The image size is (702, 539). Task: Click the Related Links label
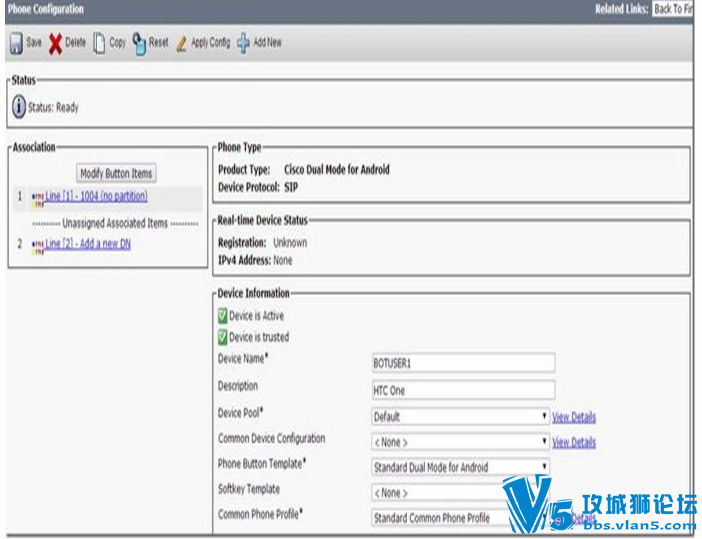click(621, 9)
